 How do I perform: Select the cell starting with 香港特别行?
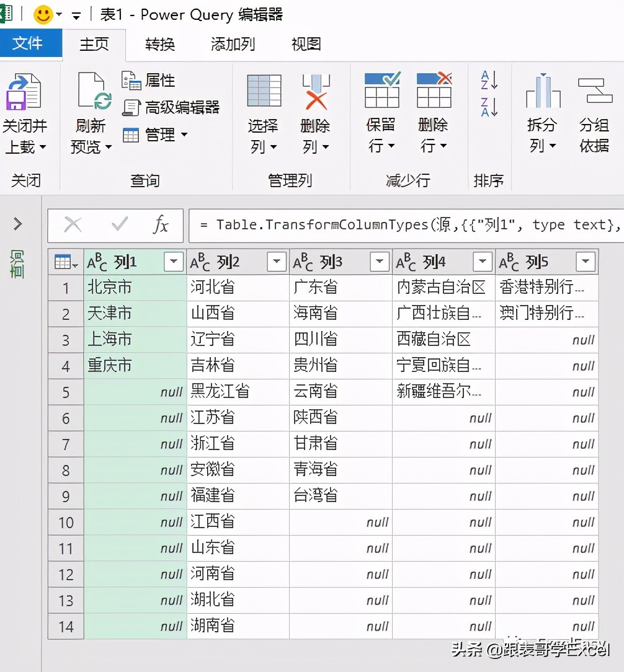click(x=547, y=288)
